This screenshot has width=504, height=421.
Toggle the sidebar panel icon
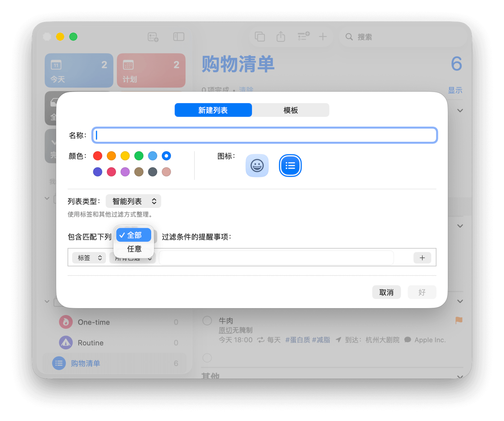coord(179,37)
